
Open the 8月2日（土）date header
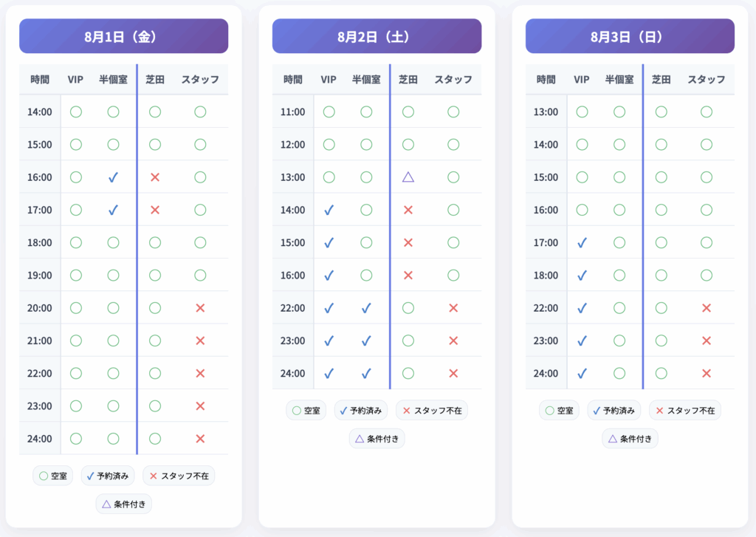[377, 36]
